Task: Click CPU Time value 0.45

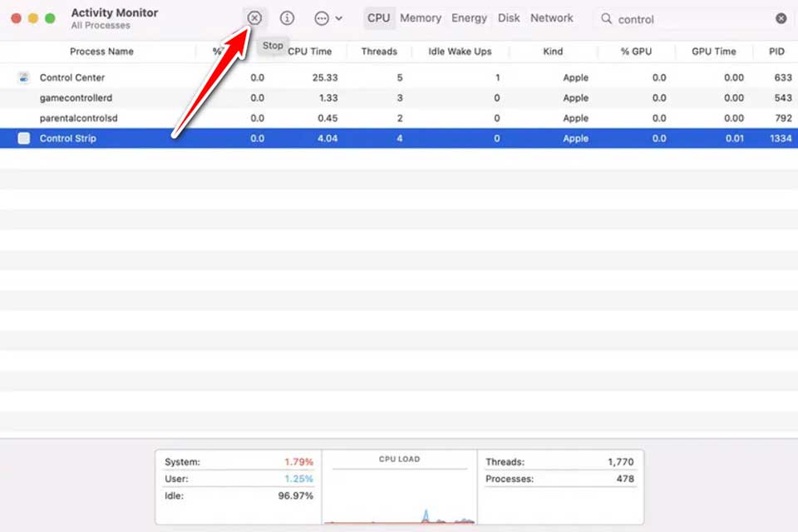Action: (328, 118)
